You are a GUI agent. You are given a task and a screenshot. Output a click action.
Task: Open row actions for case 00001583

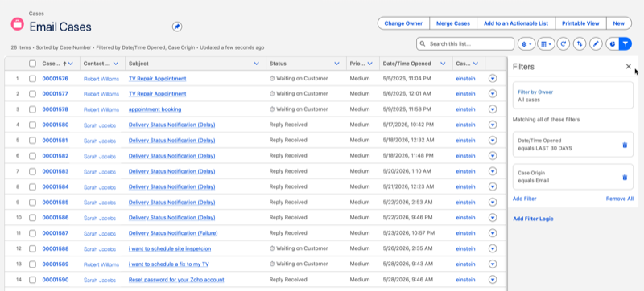(493, 171)
